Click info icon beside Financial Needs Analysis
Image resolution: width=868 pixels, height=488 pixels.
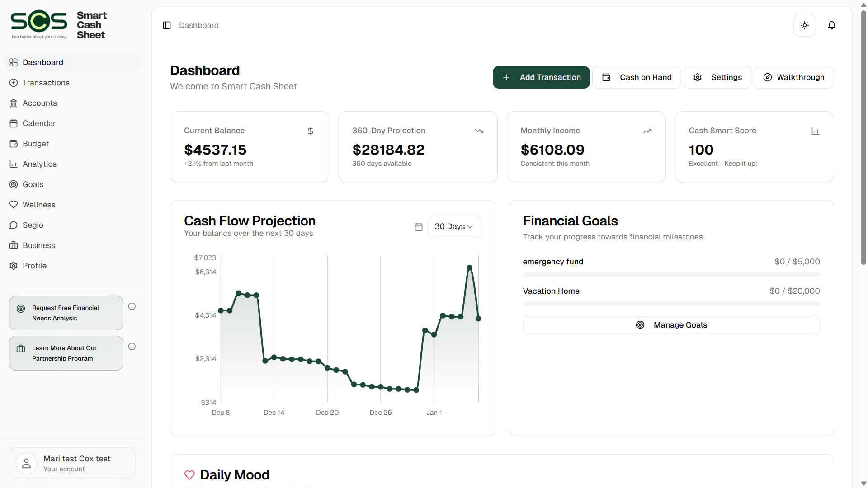tap(132, 306)
